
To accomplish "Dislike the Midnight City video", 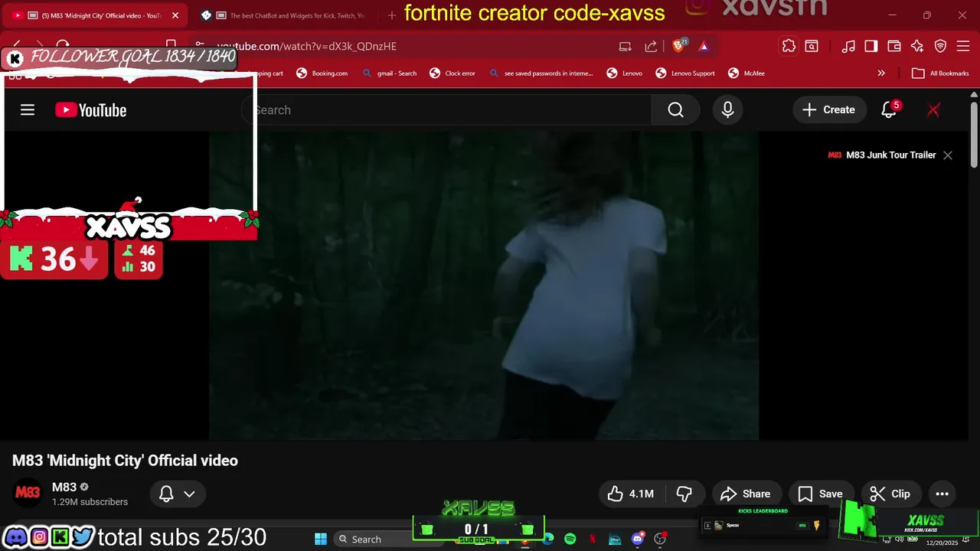I will tap(684, 494).
